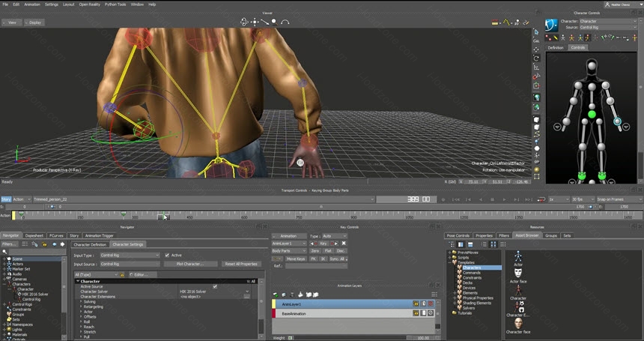The image size is (644, 341).
Task: Select the Commands folder under Templates
Action: click(x=472, y=272)
